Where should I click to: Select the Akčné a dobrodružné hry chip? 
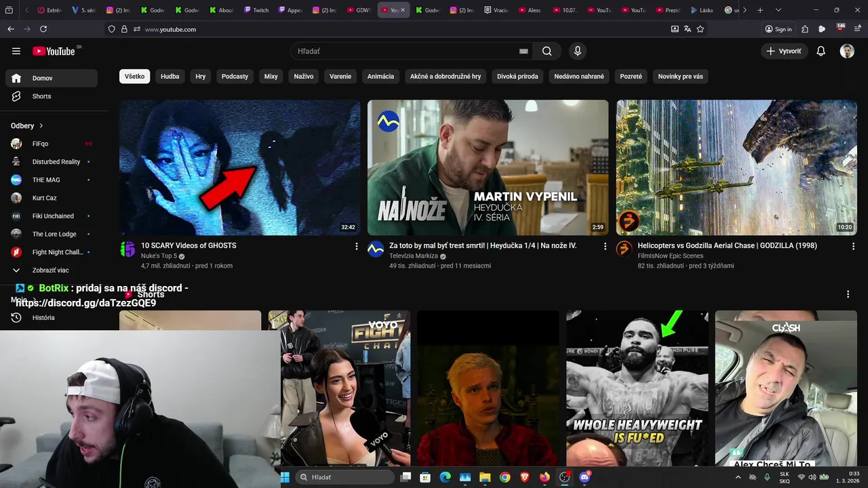446,77
